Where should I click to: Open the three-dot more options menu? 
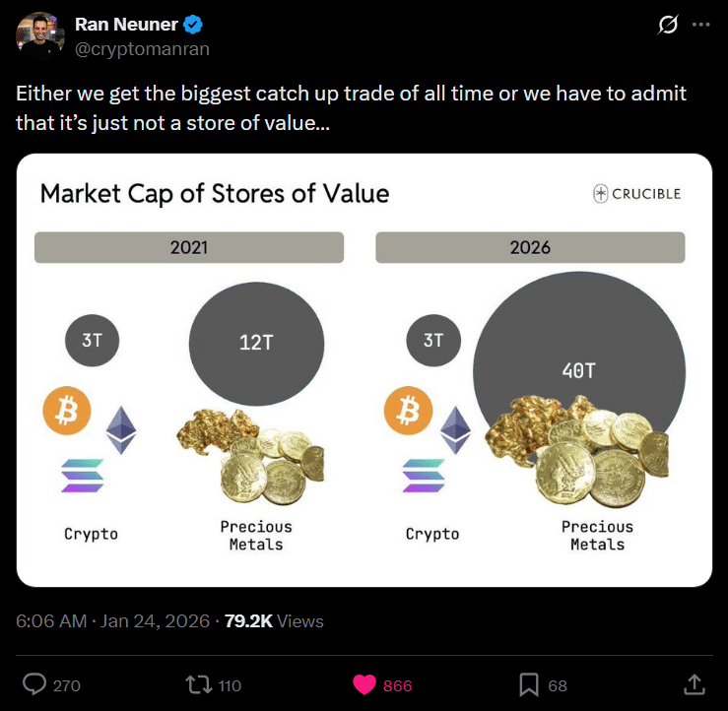click(701, 24)
